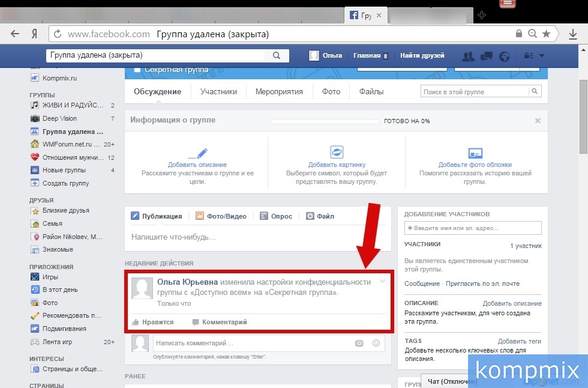The height and width of the screenshot is (388, 588).
Task: Click the emoji smiley in comment box
Action: coord(376,343)
